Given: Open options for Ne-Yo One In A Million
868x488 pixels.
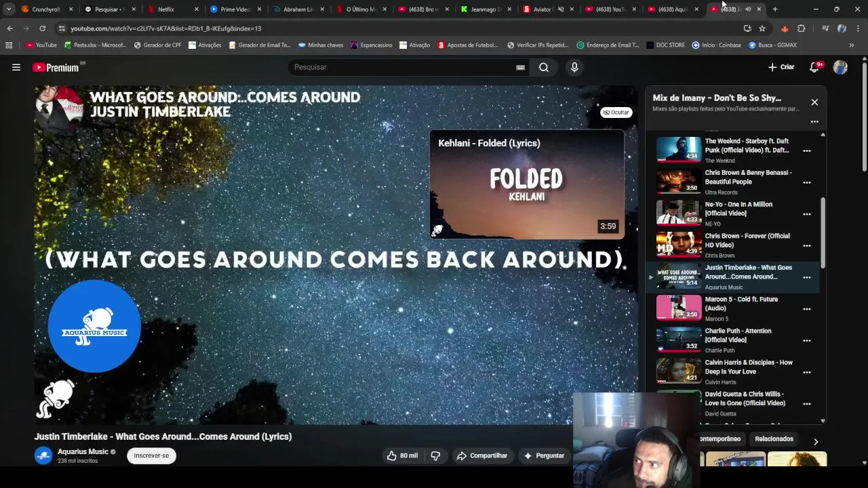Looking at the screenshot, I should [807, 214].
